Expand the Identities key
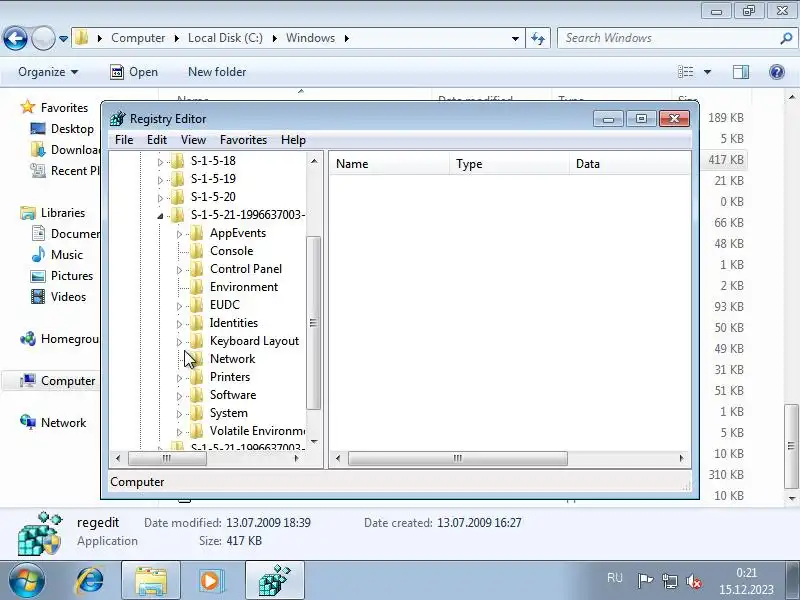This screenshot has height=600, width=800. pyautogui.click(x=179, y=324)
